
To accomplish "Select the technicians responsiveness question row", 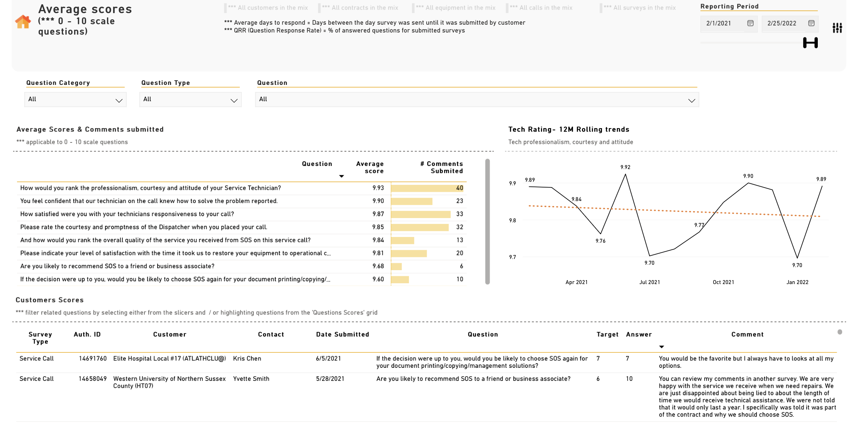I will (x=241, y=214).
